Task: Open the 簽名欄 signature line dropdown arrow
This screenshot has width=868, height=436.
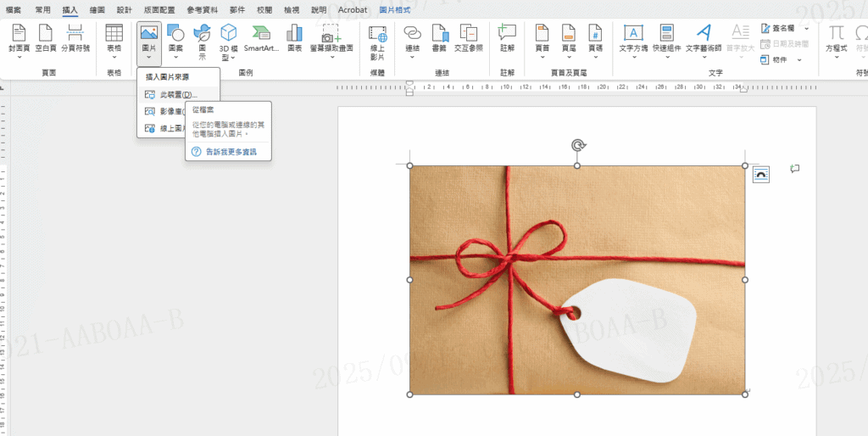Action: tap(806, 28)
